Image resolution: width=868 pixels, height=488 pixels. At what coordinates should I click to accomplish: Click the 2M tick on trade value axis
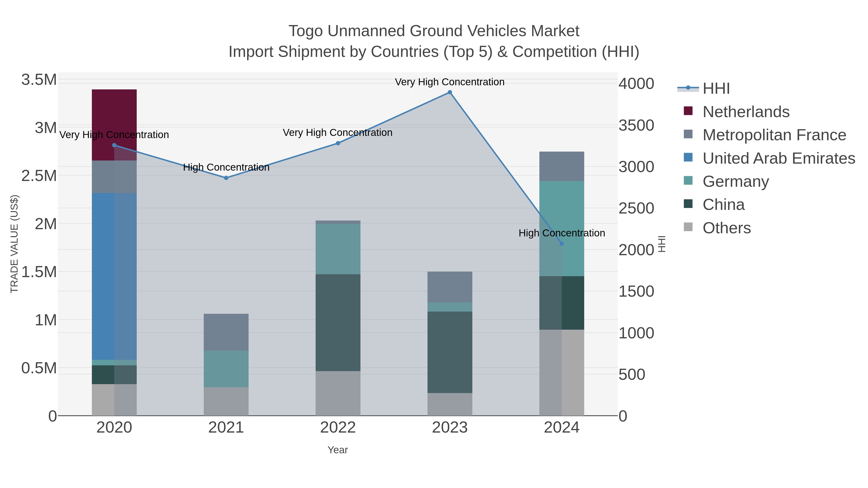tap(46, 224)
